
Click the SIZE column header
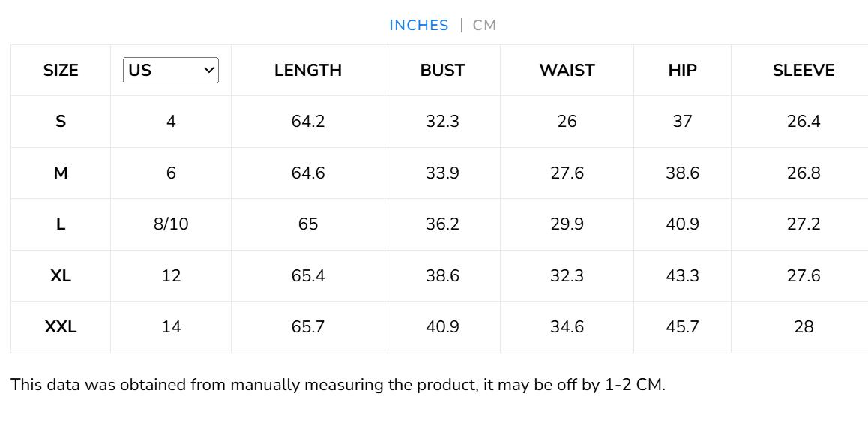tap(61, 71)
